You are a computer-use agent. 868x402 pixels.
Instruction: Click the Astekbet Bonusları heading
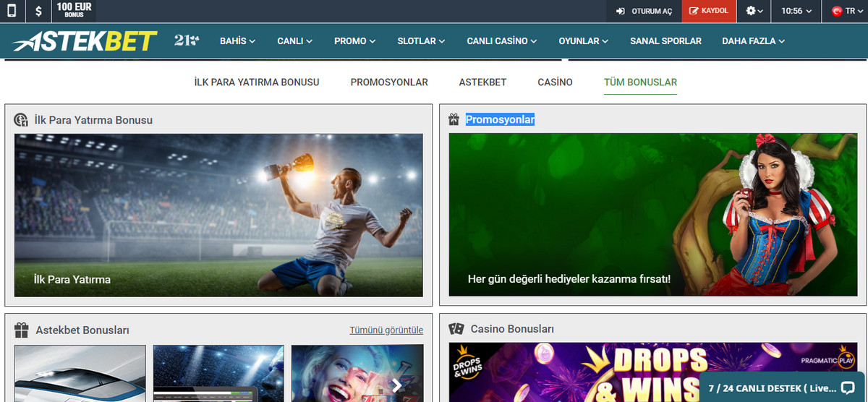point(82,330)
